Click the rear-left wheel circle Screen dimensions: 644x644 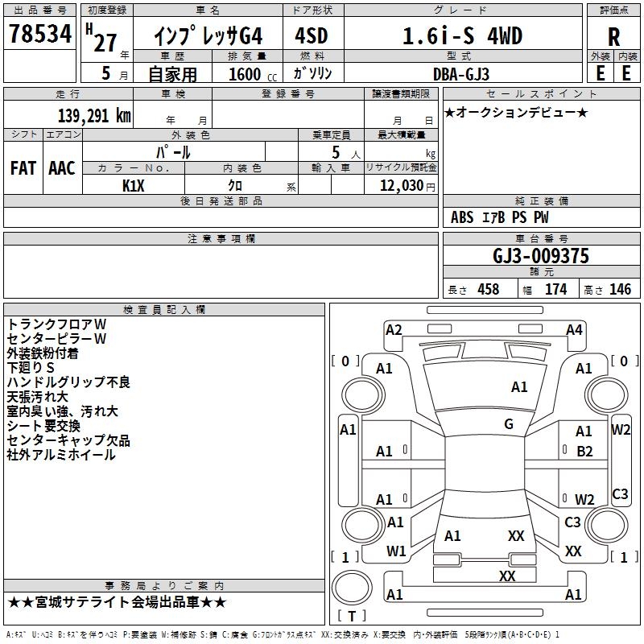363,525
